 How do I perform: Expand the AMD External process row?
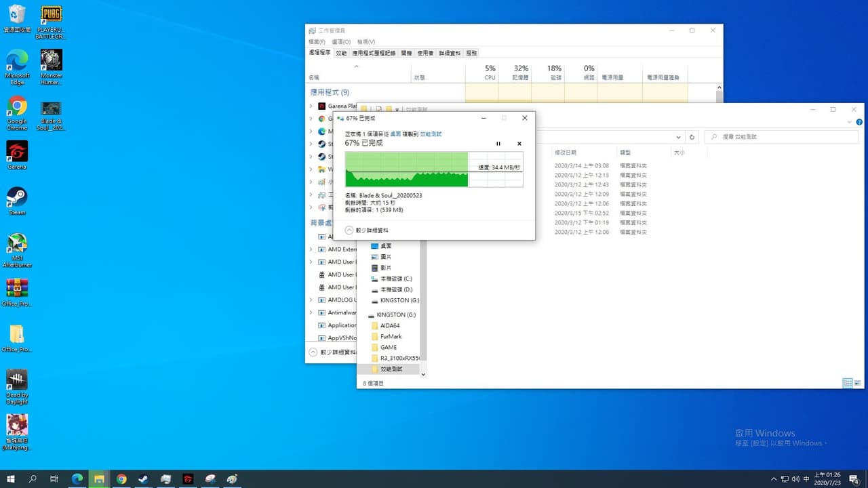[311, 249]
